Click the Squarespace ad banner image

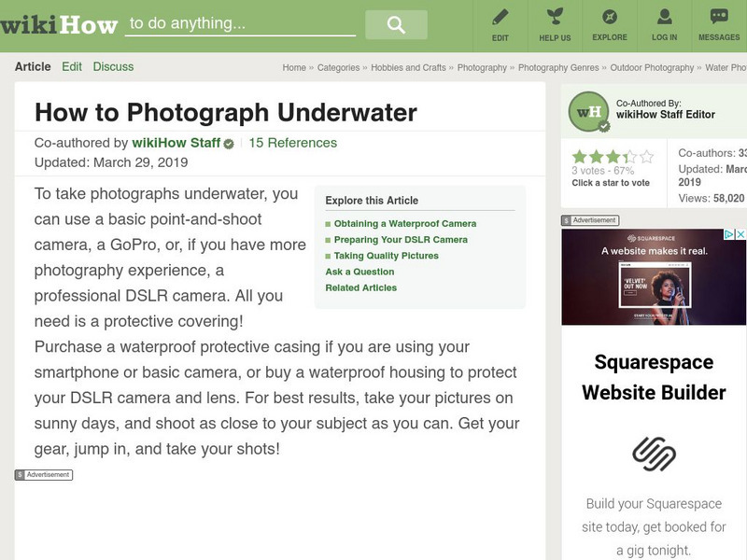[653, 277]
